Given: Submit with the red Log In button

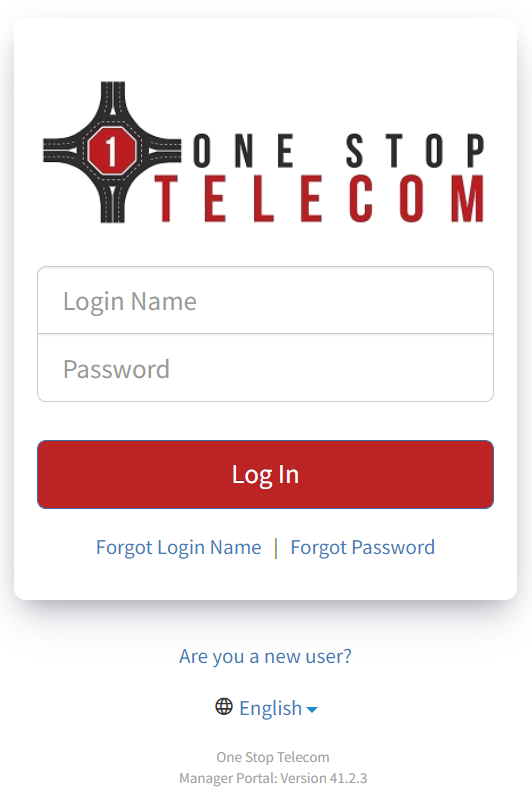Looking at the screenshot, I should coord(265,474).
